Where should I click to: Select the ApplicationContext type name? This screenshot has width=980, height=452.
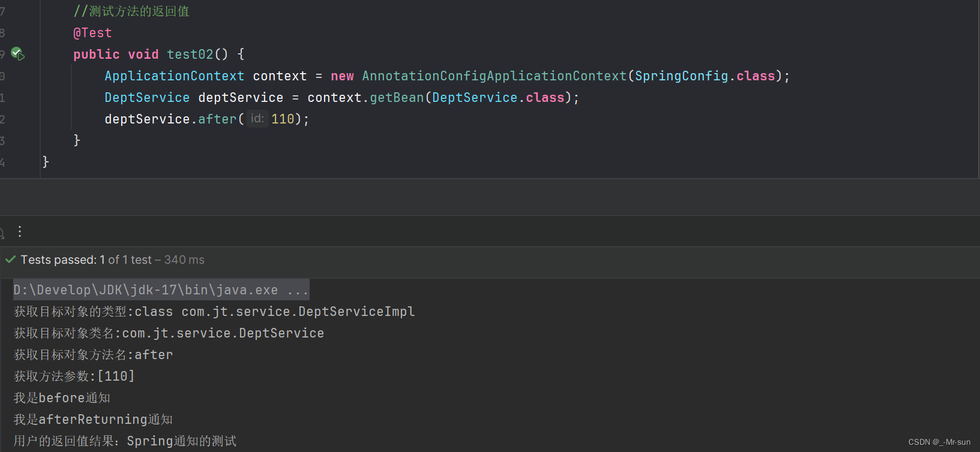(x=175, y=76)
